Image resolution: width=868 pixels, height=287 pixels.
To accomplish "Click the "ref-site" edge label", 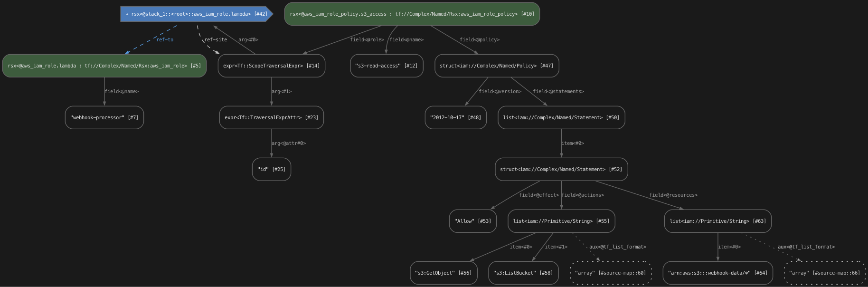I will 216,39.
